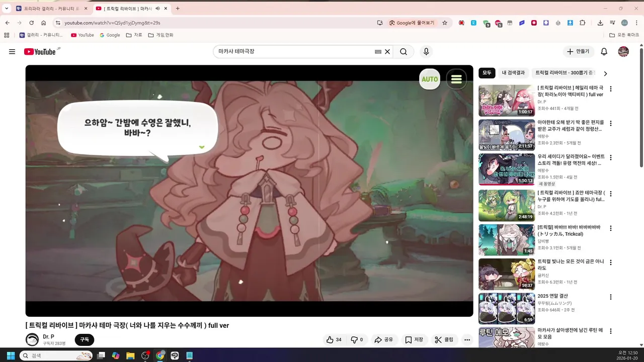Open File Explorer from taskbar
The image size is (644, 362).
(x=130, y=355)
